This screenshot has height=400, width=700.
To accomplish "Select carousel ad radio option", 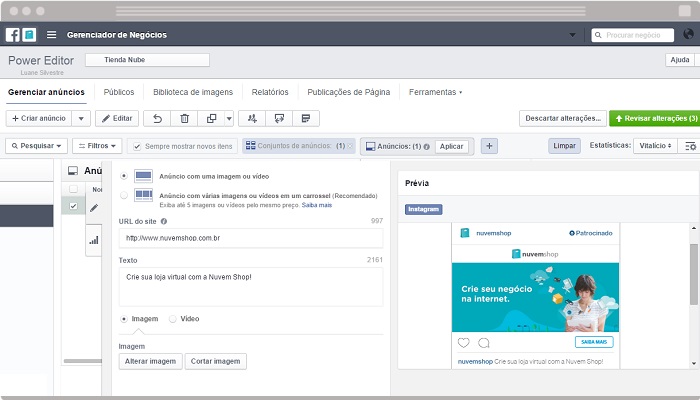I will click(x=124, y=195).
